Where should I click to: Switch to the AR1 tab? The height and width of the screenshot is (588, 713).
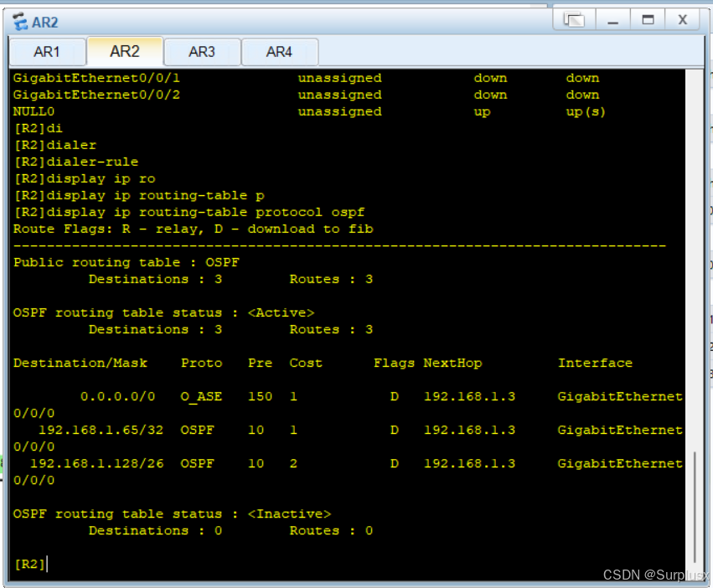click(47, 52)
